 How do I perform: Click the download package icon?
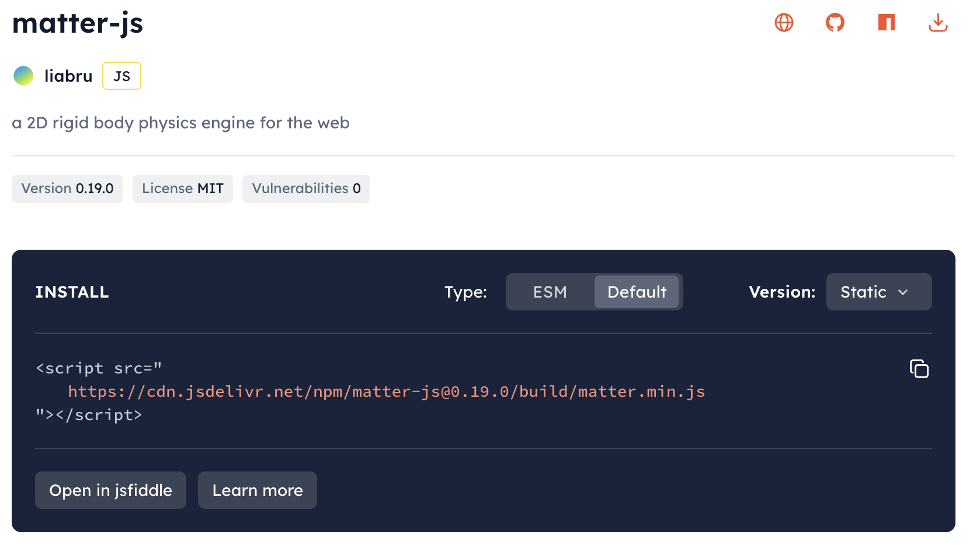tap(938, 23)
